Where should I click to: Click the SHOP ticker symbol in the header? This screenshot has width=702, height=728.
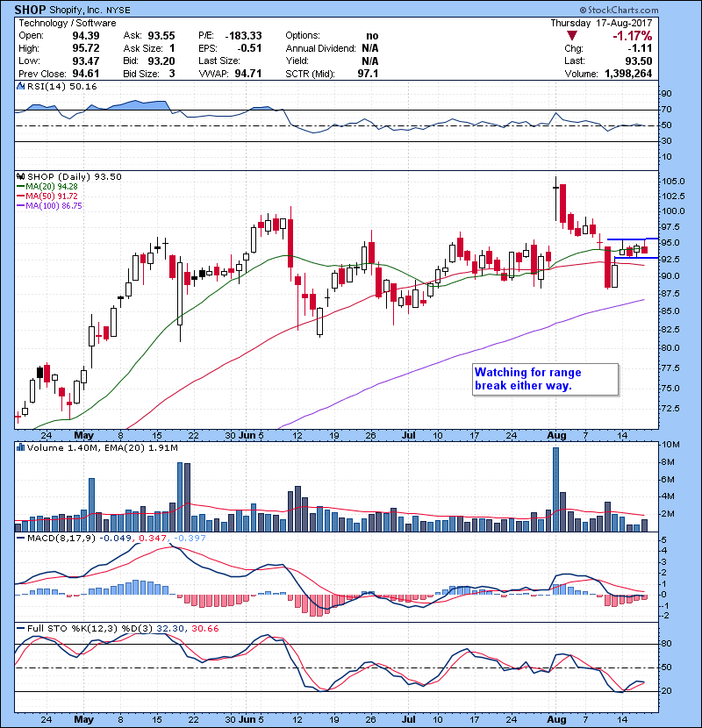pyautogui.click(x=30, y=10)
